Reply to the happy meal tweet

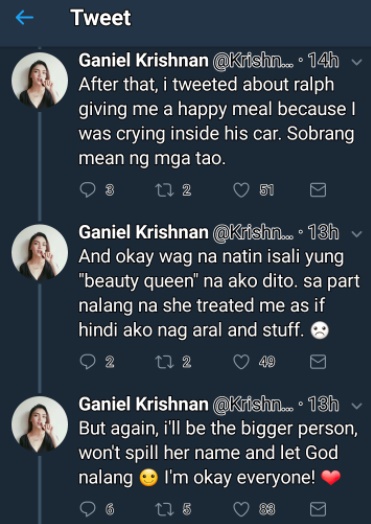88,190
